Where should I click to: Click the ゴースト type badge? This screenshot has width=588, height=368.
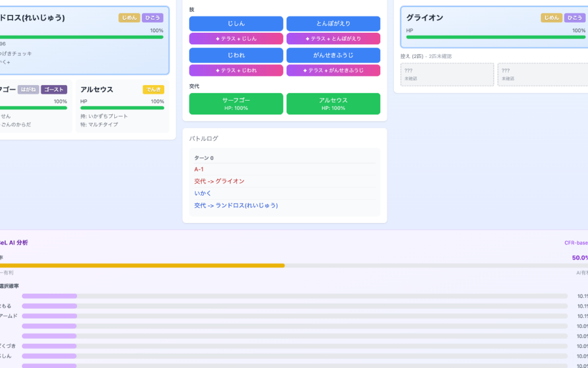coord(54,90)
